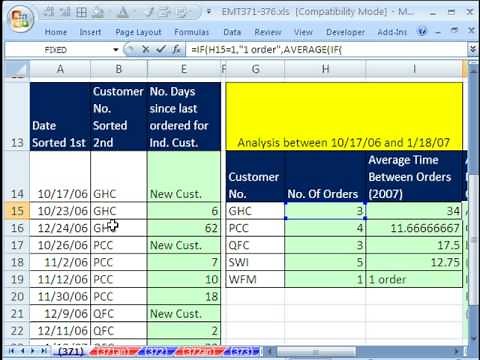Select column A header
This screenshot has width=480, height=360.
[60, 69]
